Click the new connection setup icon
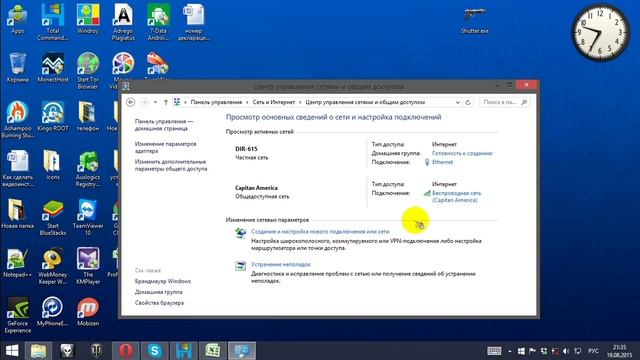640x360 pixels. point(240,233)
